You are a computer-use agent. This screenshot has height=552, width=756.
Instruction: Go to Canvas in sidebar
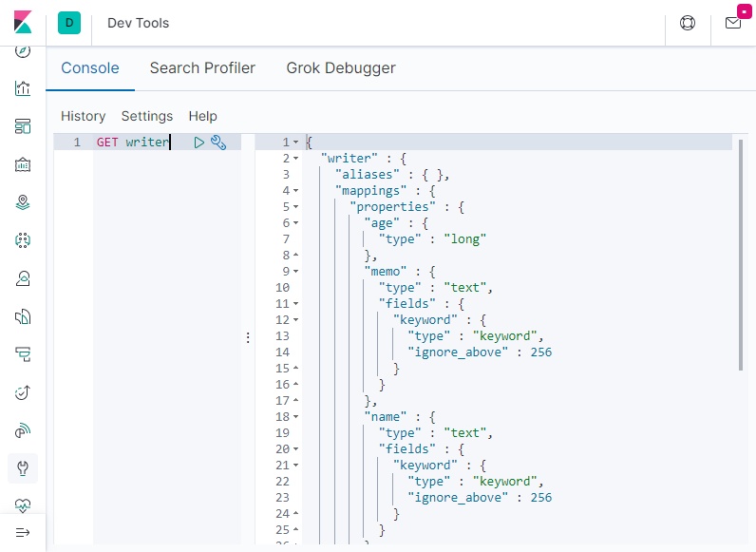tap(23, 164)
